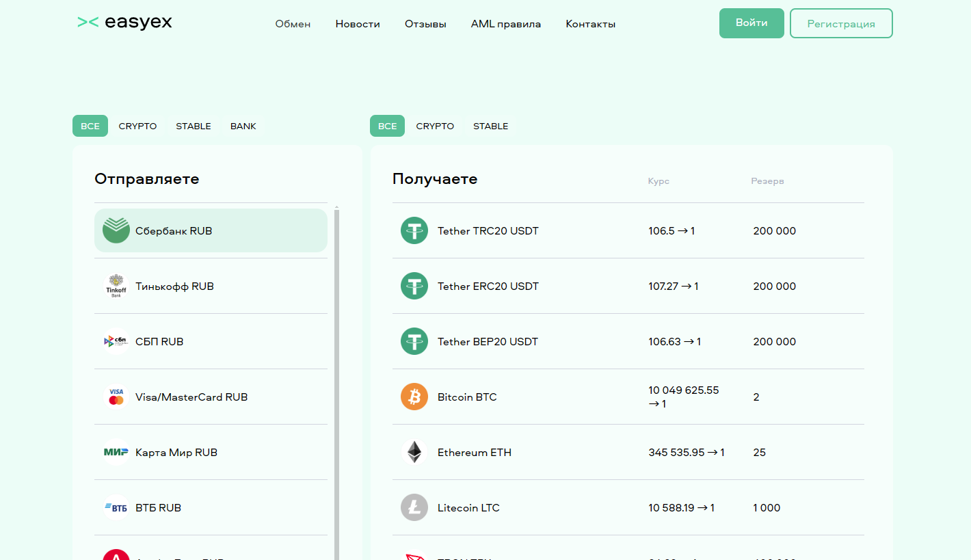This screenshot has width=971, height=560.
Task: Select Tether TRC20 USDT label
Action: (488, 231)
